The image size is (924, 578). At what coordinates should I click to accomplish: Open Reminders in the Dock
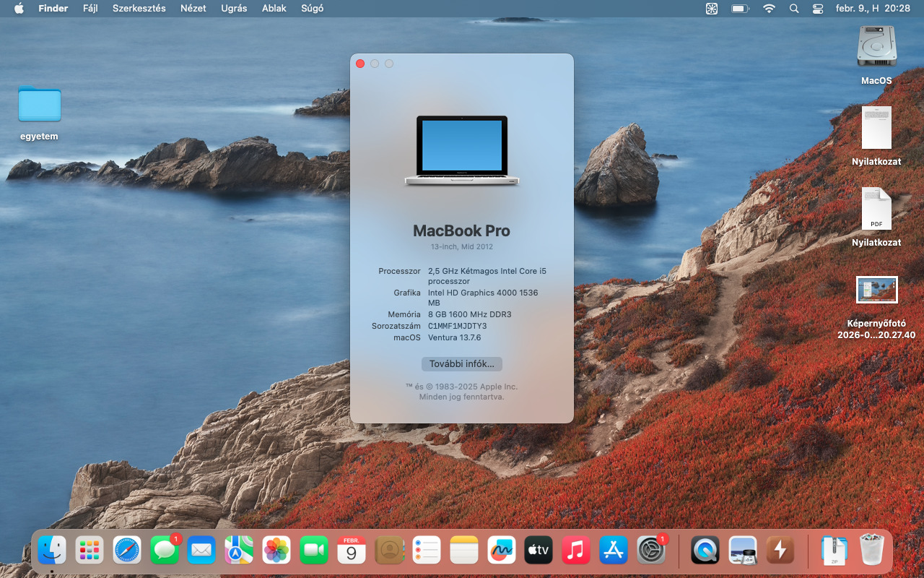tap(427, 551)
